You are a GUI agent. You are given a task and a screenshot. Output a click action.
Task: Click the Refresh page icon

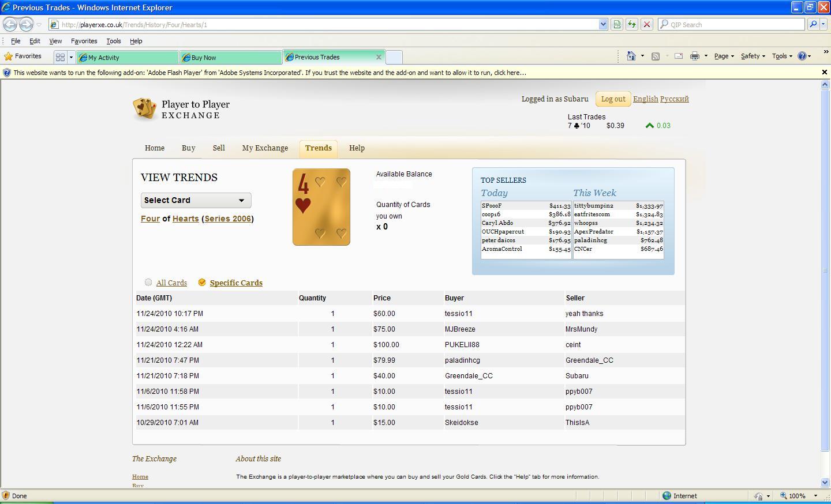(632, 24)
